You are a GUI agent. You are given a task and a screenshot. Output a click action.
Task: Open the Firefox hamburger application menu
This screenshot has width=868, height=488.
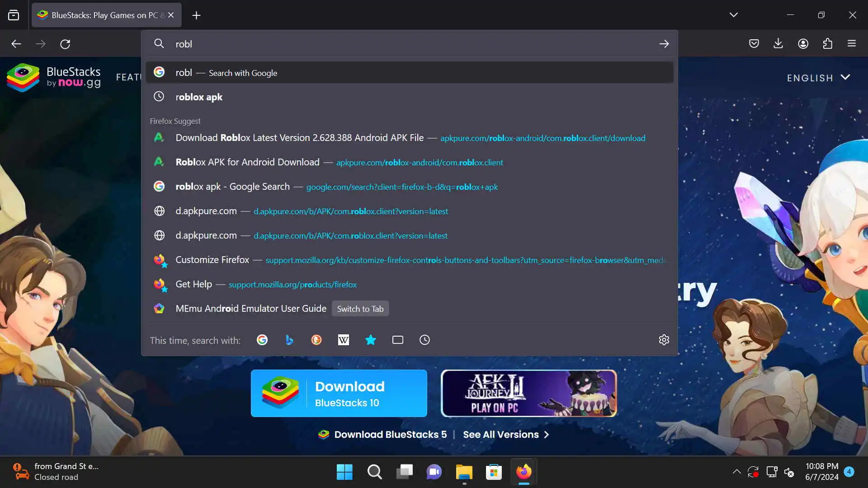pos(852,43)
